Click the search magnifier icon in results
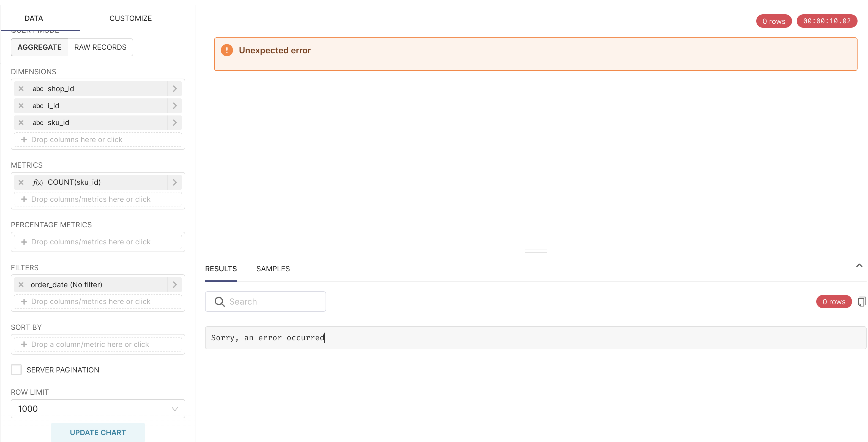 [219, 302]
